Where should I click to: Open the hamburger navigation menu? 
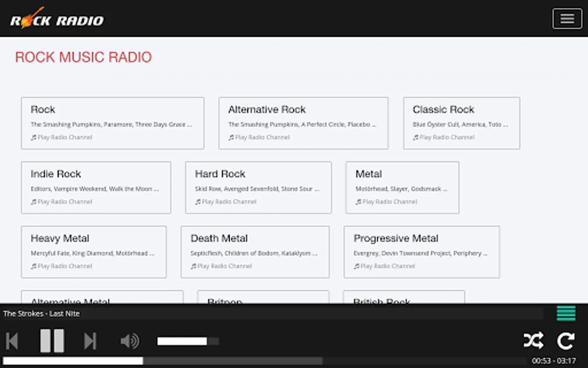(x=567, y=19)
